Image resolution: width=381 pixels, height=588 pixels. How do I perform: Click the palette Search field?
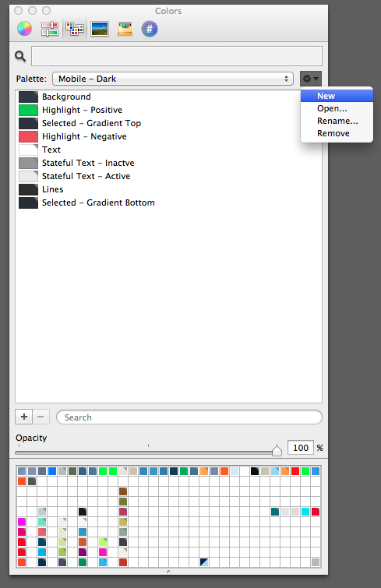189,417
